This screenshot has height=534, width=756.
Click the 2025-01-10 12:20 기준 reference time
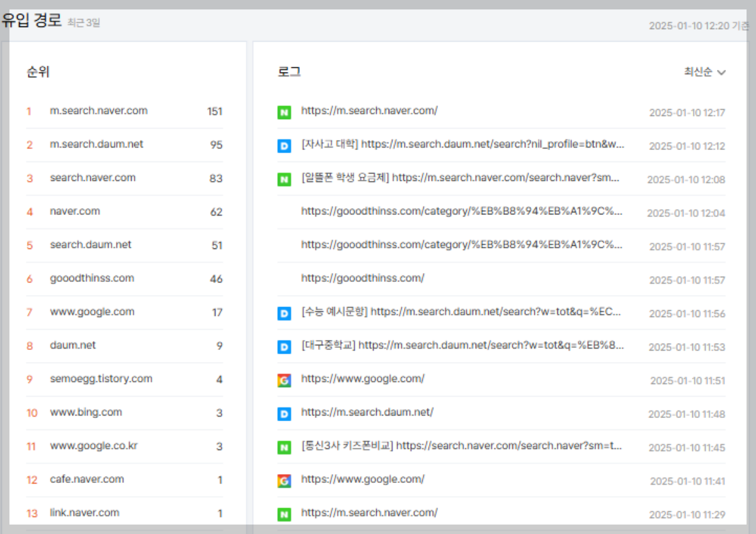(699, 26)
